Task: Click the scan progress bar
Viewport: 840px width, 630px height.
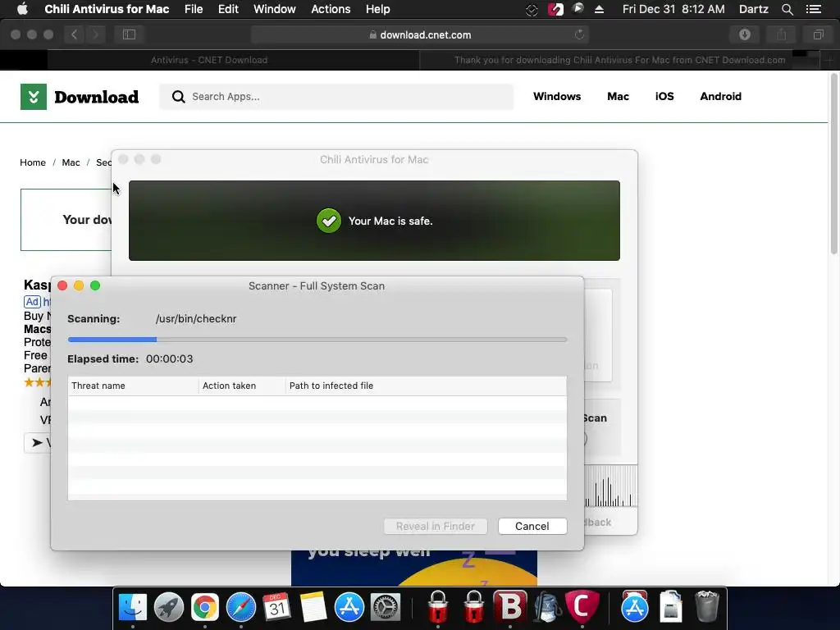Action: (317, 339)
